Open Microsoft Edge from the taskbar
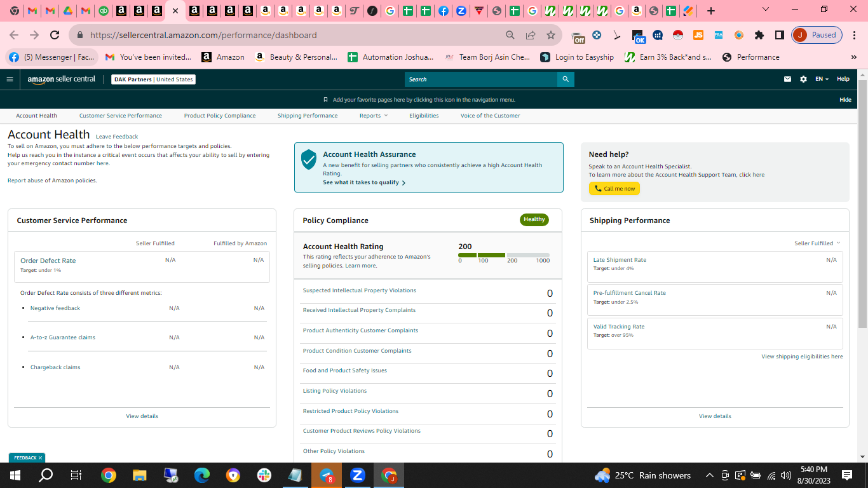868x488 pixels. [202, 475]
